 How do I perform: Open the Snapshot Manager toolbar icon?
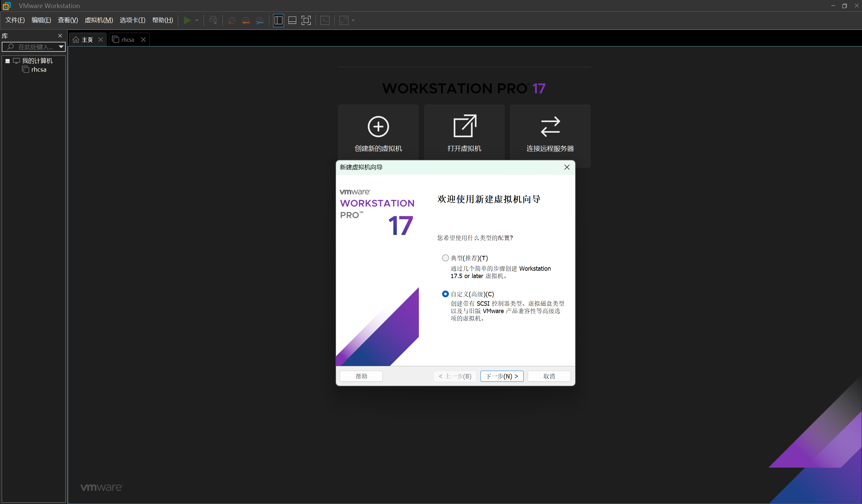tap(260, 21)
